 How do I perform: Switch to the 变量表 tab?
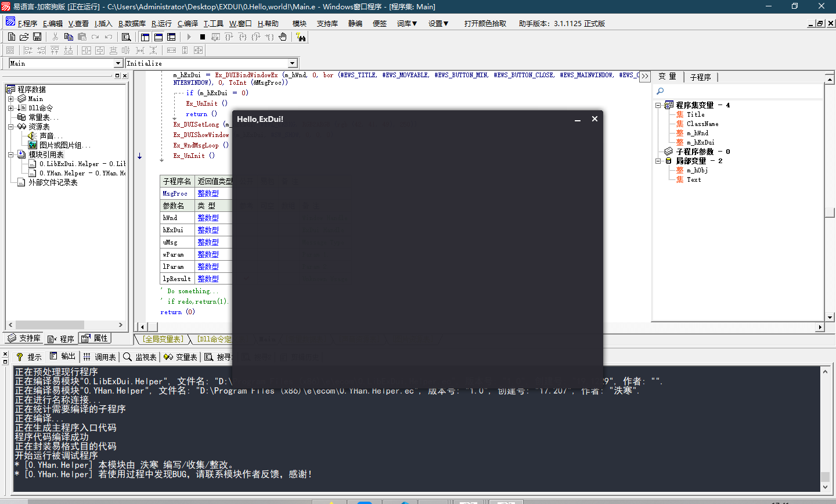[x=181, y=357]
